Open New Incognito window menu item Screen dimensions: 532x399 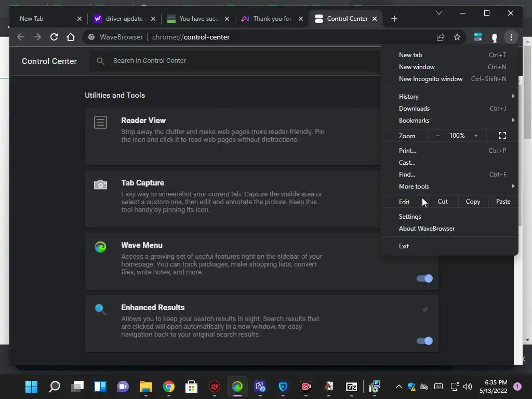(x=449, y=79)
